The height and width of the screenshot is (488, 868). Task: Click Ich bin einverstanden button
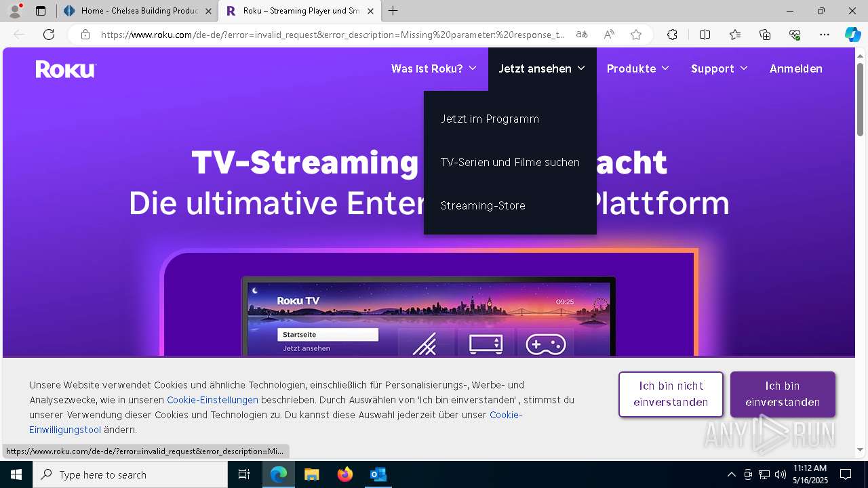(x=783, y=394)
